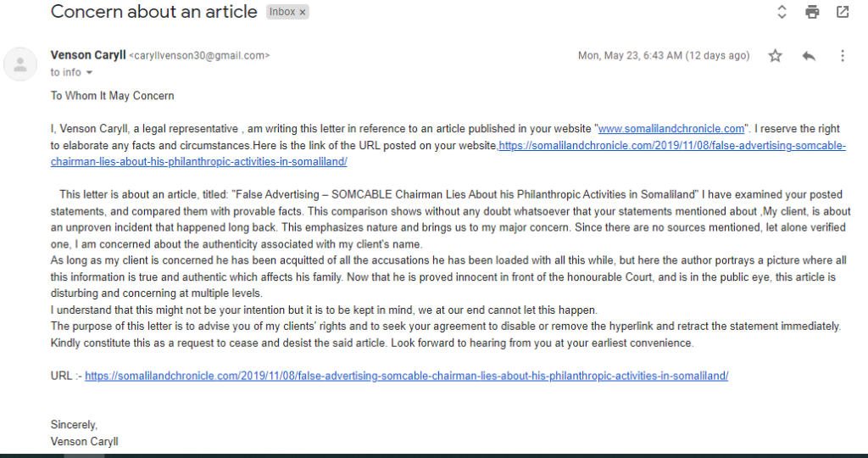The image size is (868, 458).
Task: Open the three-dot more options menu
Action: [843, 55]
